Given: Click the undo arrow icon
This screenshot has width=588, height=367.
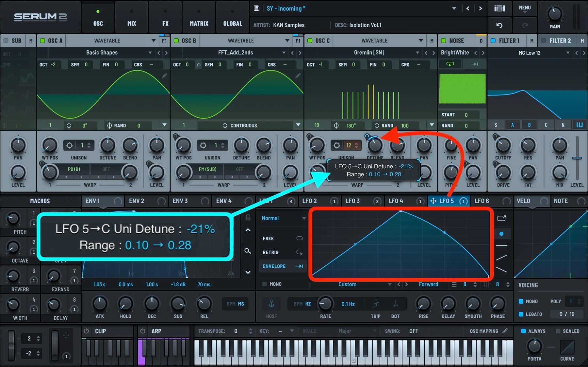Looking at the screenshot, I should (499, 25).
